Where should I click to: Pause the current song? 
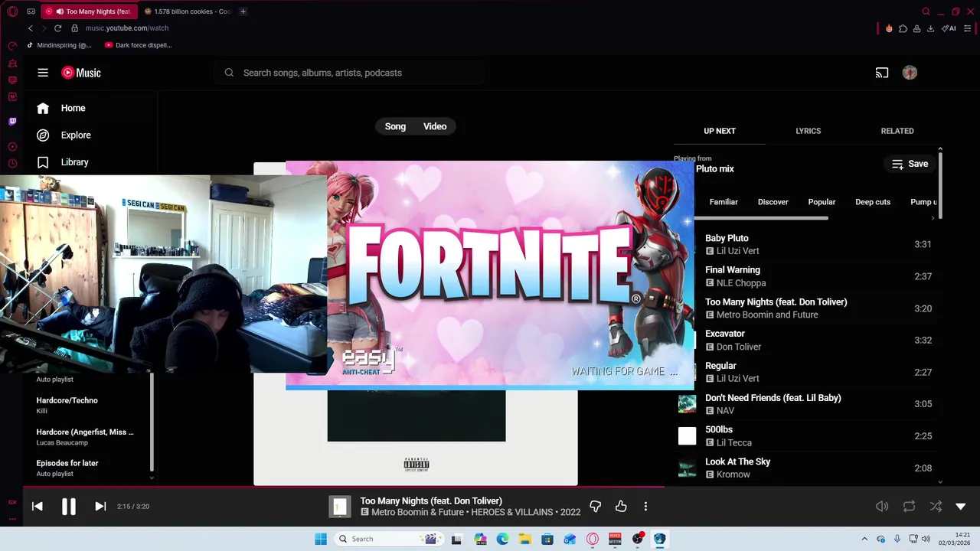(x=68, y=506)
